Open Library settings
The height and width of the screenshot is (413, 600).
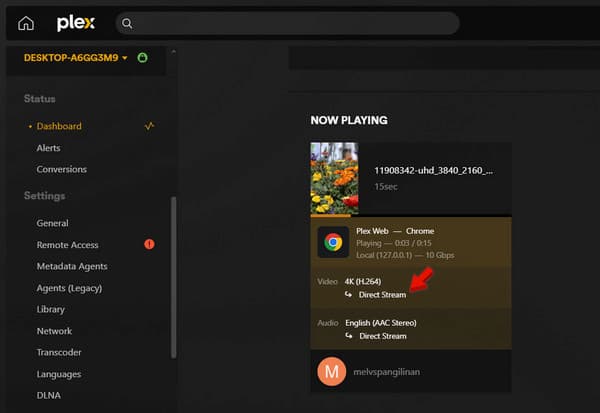click(x=51, y=309)
